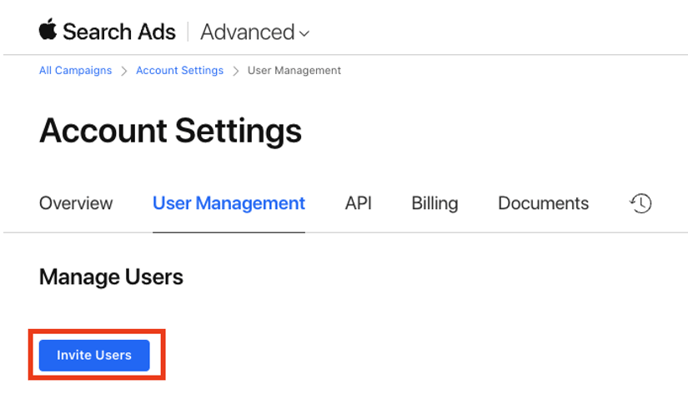The height and width of the screenshot is (394, 688).
Task: Follow the Account Settings breadcrumb link
Action: click(x=179, y=70)
